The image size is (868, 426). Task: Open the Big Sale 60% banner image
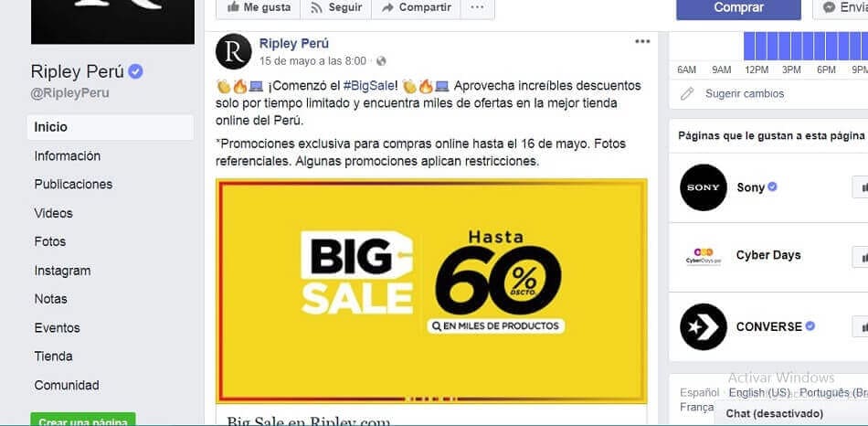pyautogui.click(x=431, y=291)
